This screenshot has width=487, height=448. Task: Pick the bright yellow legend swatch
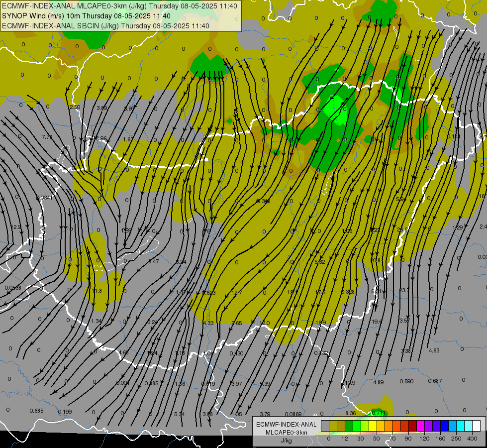pyautogui.click(x=373, y=426)
